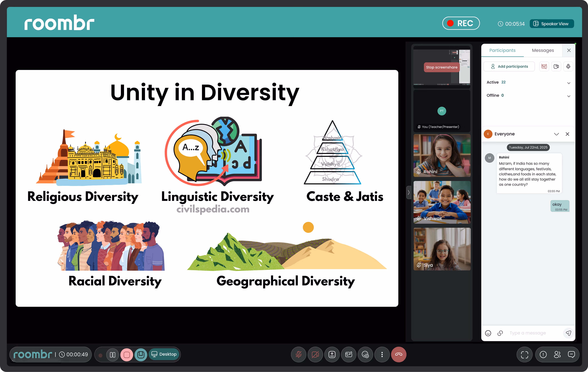Turn on the camera in bottom toolbar

(x=315, y=354)
